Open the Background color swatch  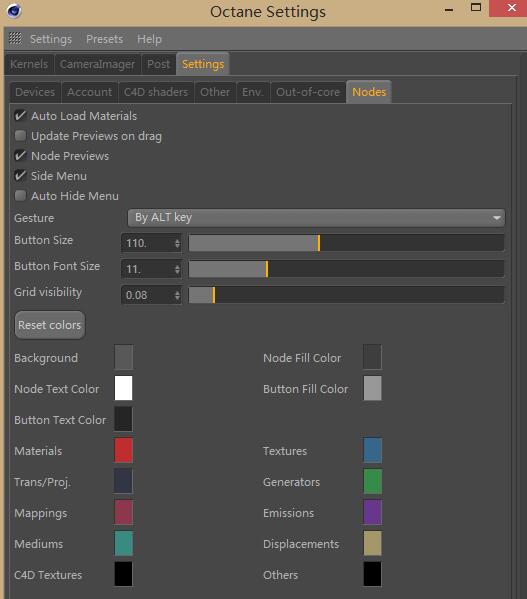pyautogui.click(x=123, y=357)
